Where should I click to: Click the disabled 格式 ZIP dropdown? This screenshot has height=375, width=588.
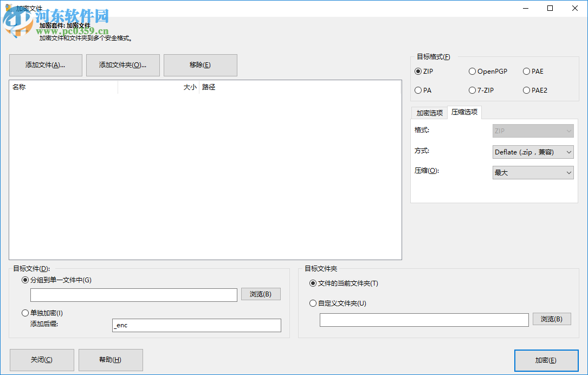point(533,131)
